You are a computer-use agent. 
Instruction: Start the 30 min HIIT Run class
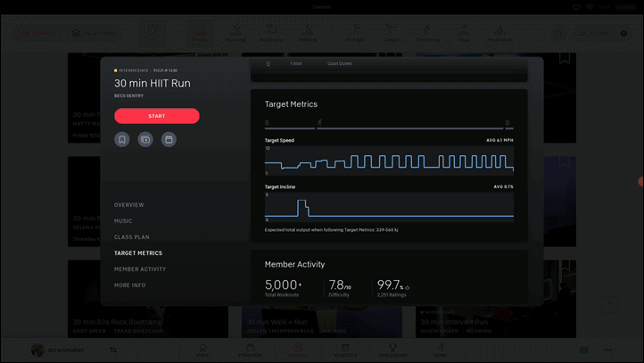point(157,116)
